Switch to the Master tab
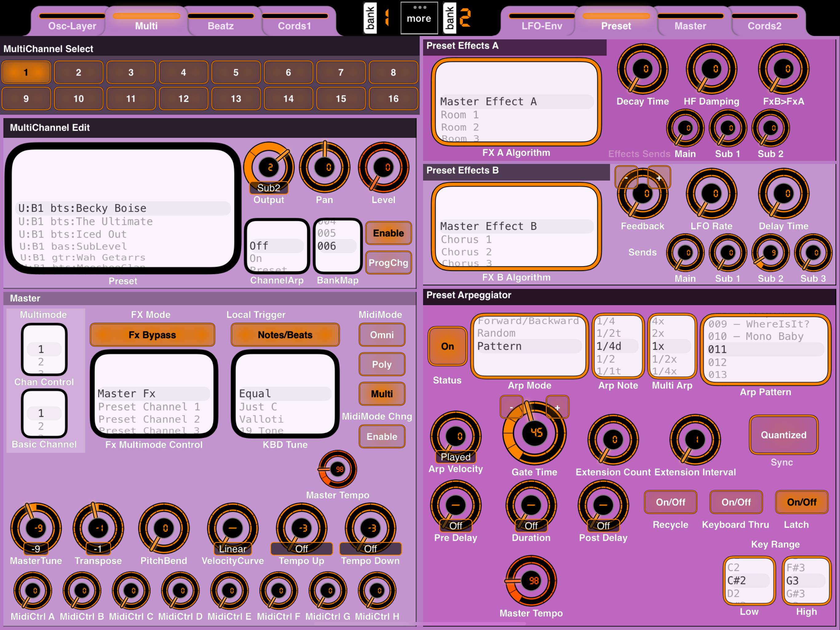 690,22
